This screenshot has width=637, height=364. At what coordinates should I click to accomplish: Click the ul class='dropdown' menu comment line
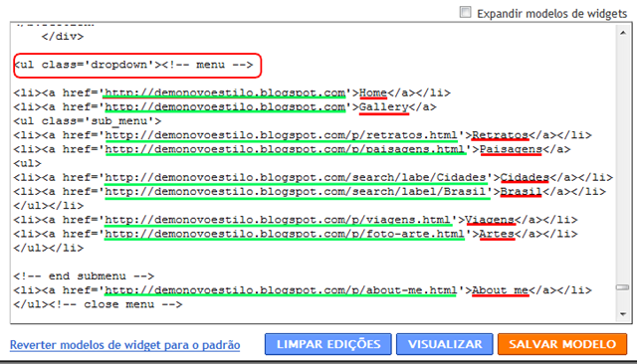tap(133, 65)
